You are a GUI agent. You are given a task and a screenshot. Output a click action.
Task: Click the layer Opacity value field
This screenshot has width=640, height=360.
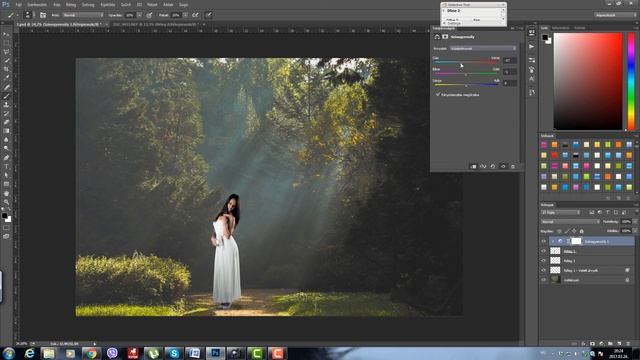tap(626, 222)
